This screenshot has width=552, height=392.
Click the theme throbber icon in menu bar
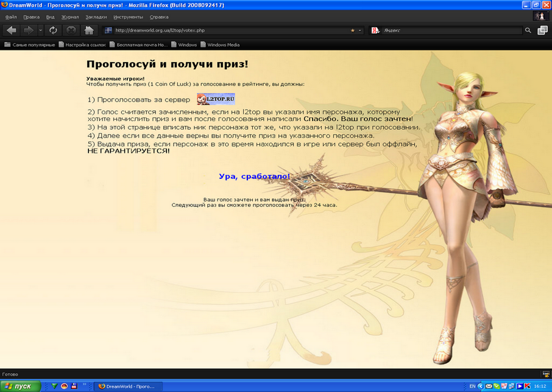540,16
